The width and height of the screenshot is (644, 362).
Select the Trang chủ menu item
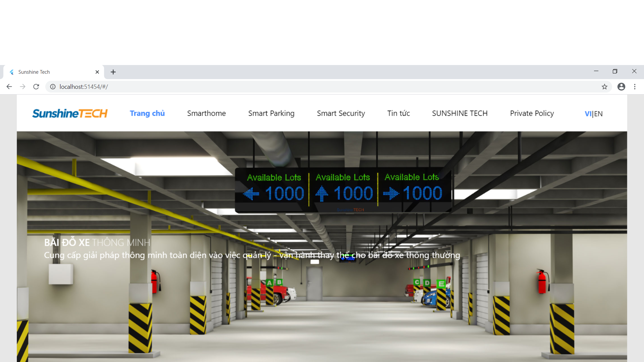coord(147,113)
